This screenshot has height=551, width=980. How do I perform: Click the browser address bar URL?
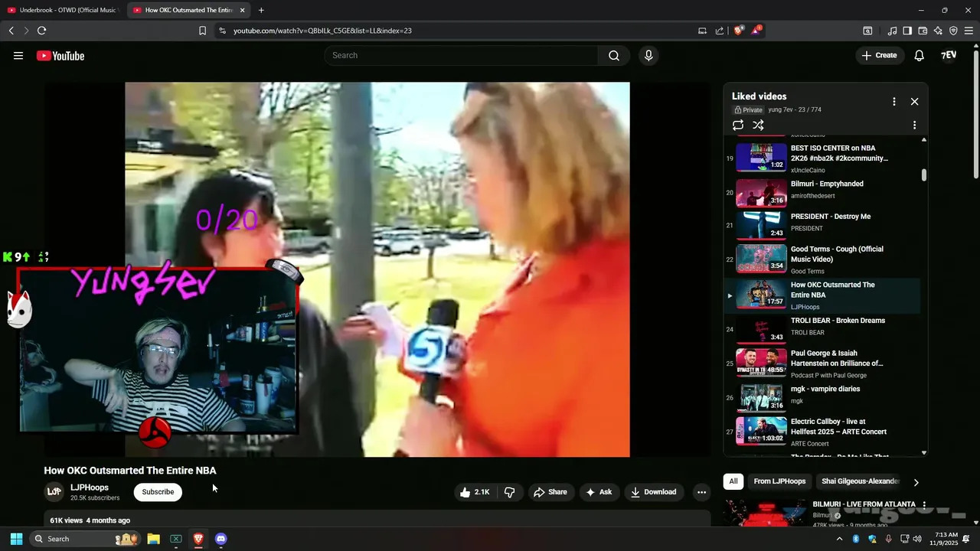click(322, 31)
